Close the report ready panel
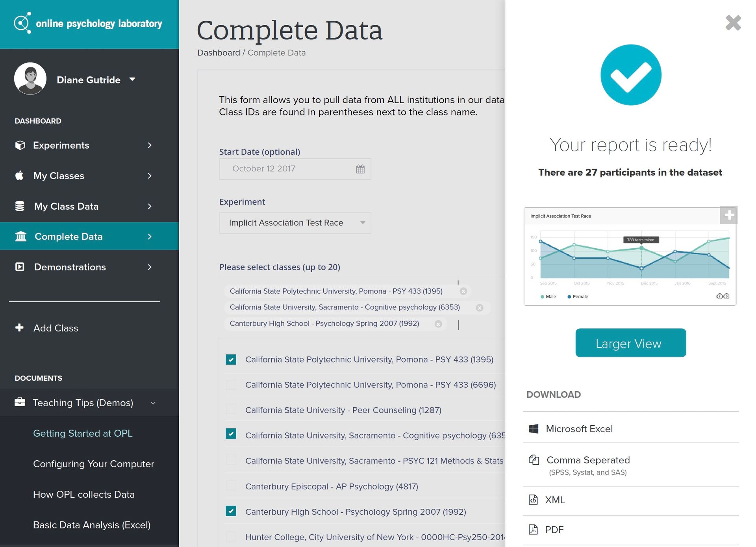 coord(733,23)
